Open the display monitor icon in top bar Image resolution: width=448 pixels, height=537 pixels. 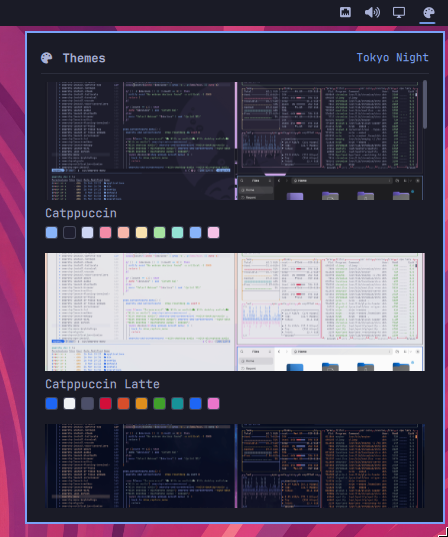tap(399, 13)
